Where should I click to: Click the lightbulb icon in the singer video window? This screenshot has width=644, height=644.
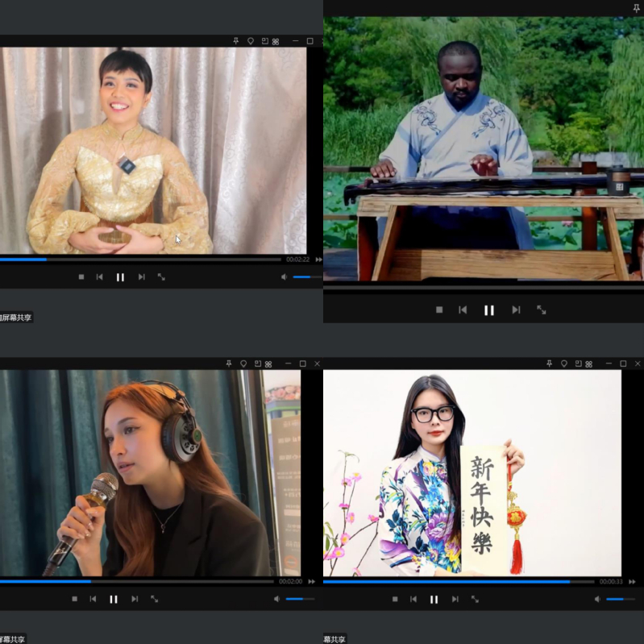click(243, 364)
